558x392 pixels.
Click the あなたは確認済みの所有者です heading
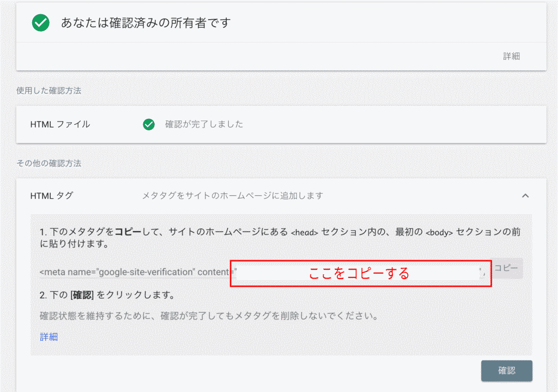click(x=145, y=23)
